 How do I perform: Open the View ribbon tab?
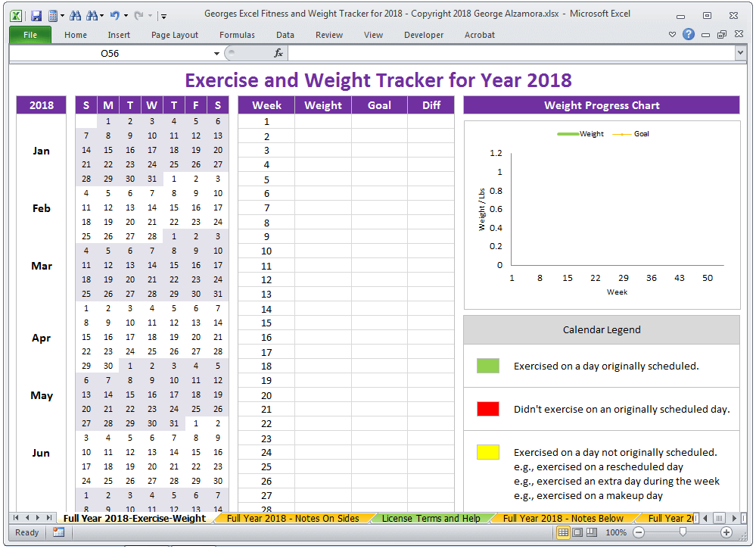tap(373, 35)
